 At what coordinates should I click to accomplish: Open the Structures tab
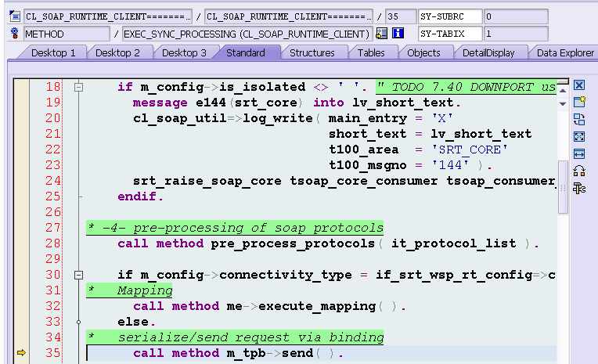[312, 52]
